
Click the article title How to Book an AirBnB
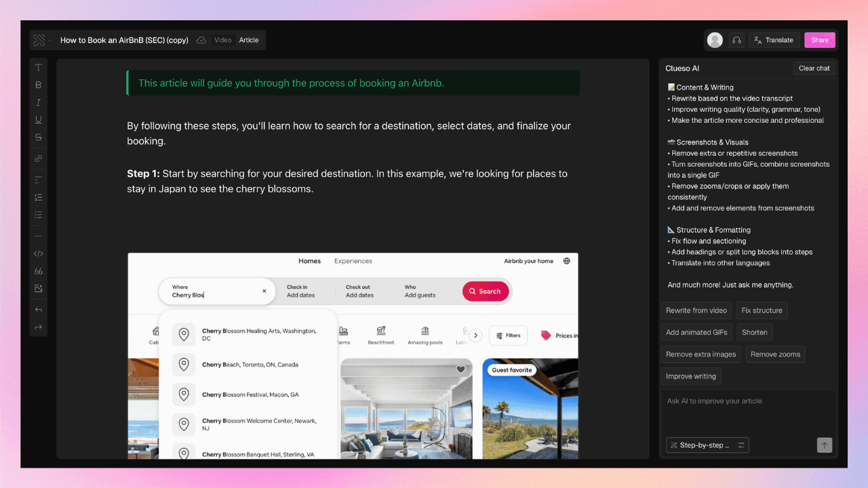pos(124,40)
